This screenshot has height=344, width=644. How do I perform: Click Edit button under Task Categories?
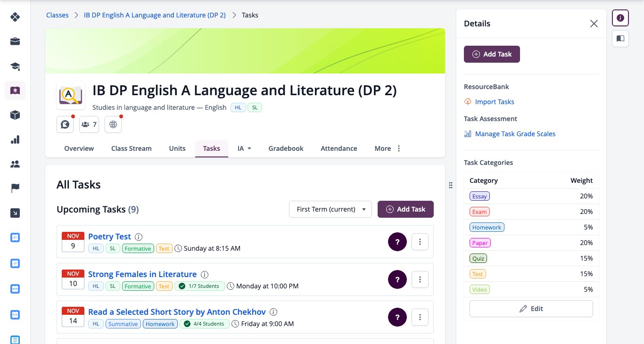tap(531, 309)
